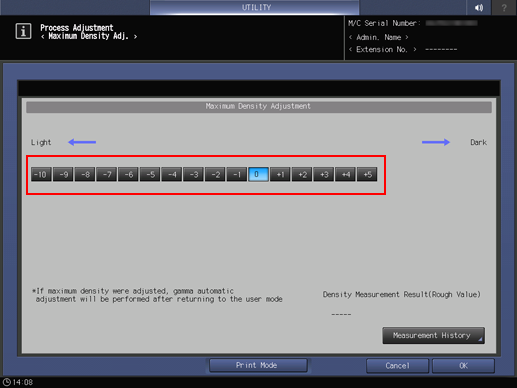Click the Print Mode button
Screen dimensions: 517x388
[x=258, y=365]
